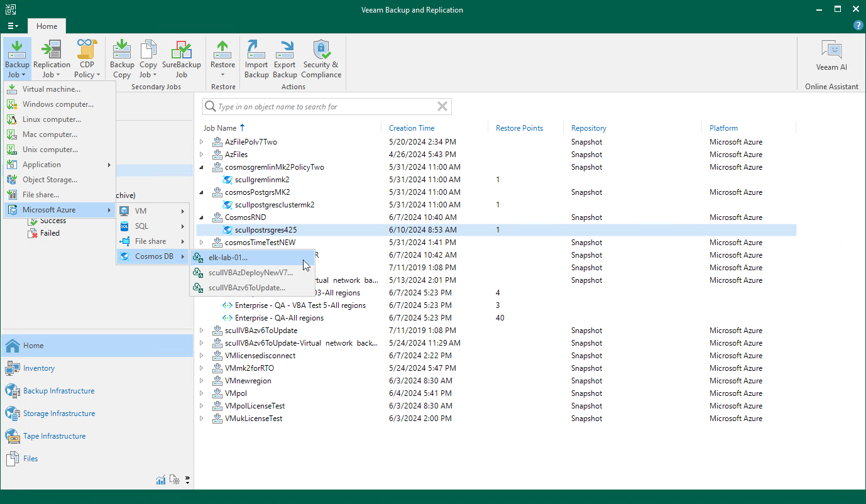
Task: Open the Inventory navigation view
Action: coord(97,368)
